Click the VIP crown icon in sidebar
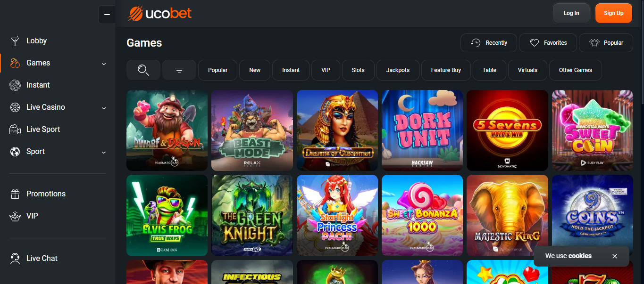The image size is (644, 284). point(15,216)
